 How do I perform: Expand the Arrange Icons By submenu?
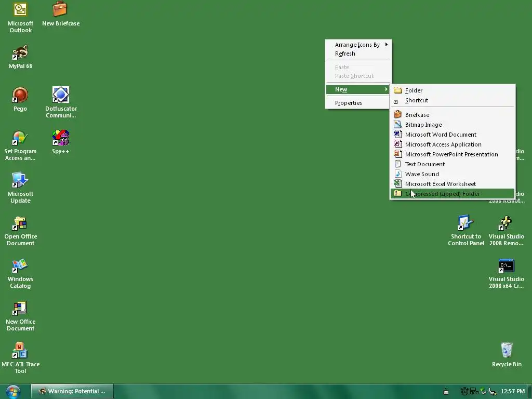click(358, 45)
